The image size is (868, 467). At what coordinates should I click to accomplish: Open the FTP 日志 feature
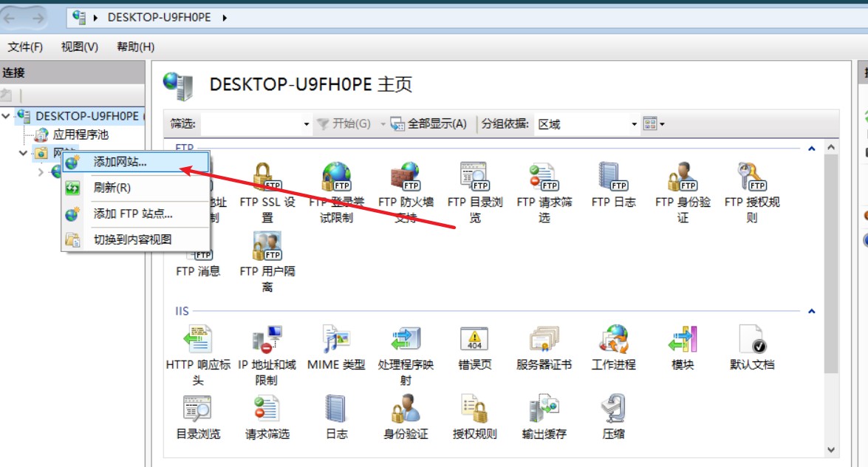pos(613,185)
